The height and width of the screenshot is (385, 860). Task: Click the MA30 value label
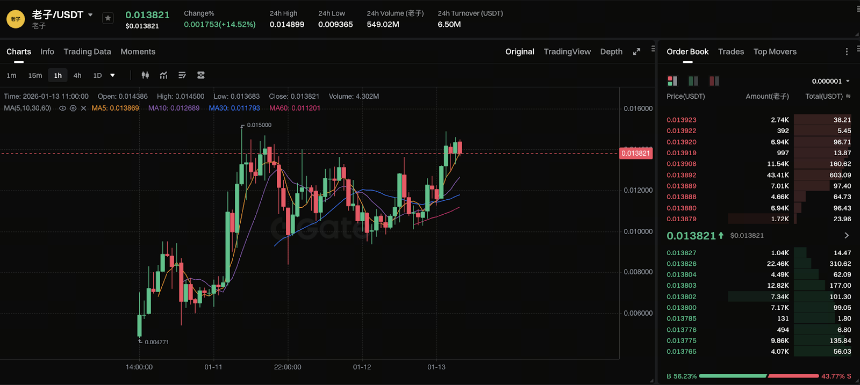(x=234, y=108)
